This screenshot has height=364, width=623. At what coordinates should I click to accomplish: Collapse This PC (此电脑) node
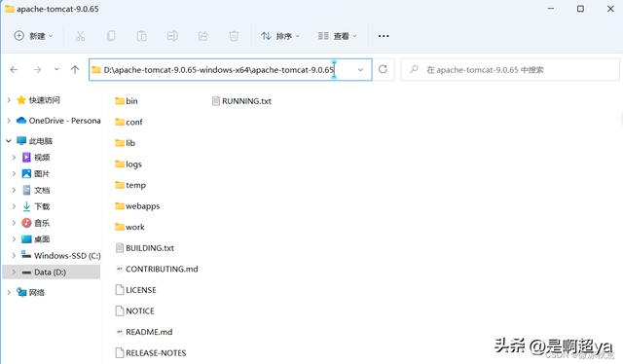coord(9,141)
